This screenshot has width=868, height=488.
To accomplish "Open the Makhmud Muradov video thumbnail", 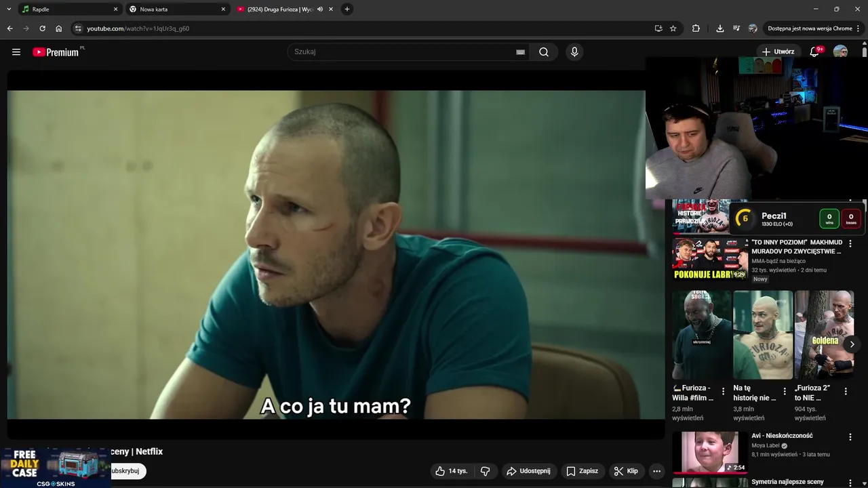I will 709,258.
